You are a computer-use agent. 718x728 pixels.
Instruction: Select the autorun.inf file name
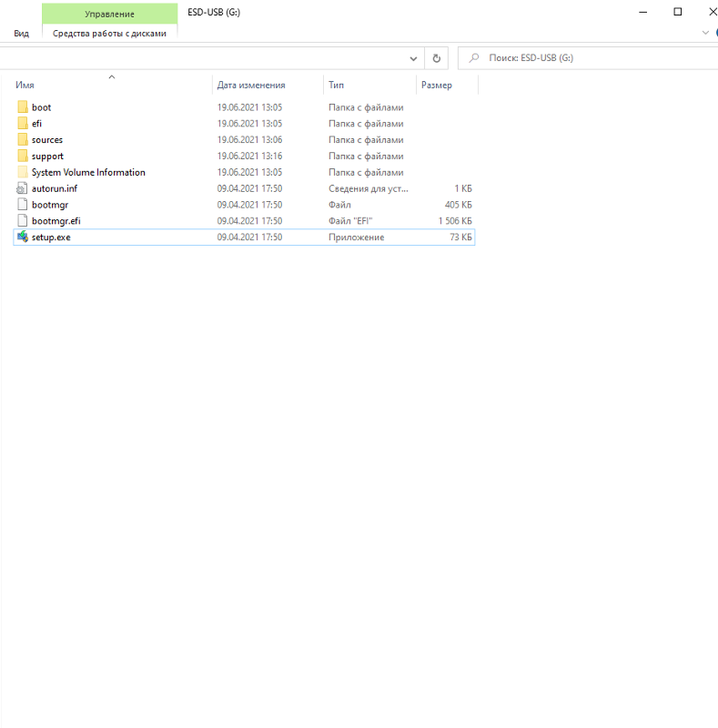tap(55, 188)
